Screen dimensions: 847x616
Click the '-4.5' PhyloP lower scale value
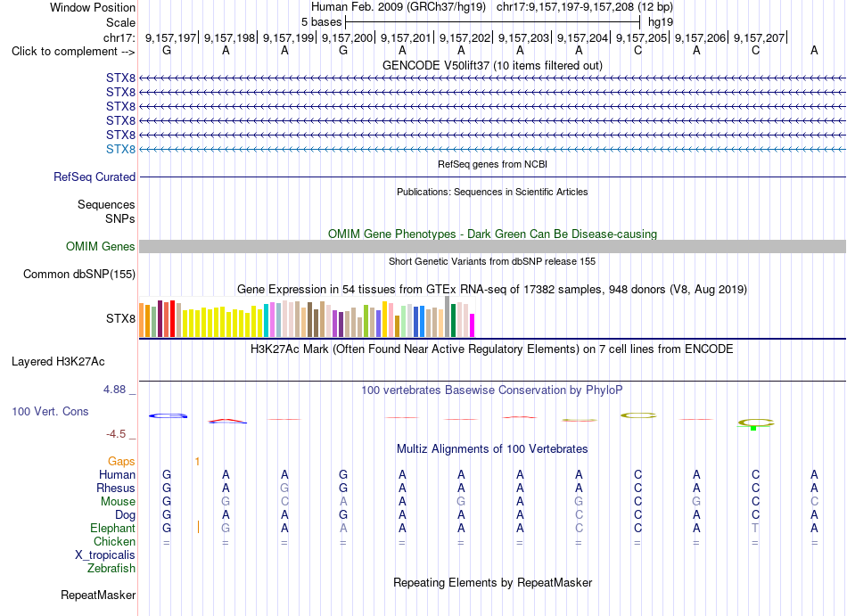coord(116,434)
